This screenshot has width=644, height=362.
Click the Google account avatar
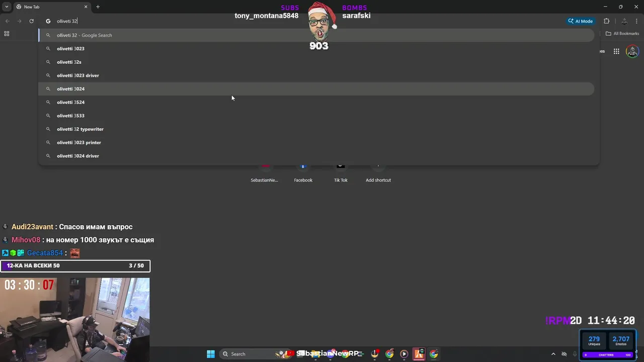(x=632, y=51)
